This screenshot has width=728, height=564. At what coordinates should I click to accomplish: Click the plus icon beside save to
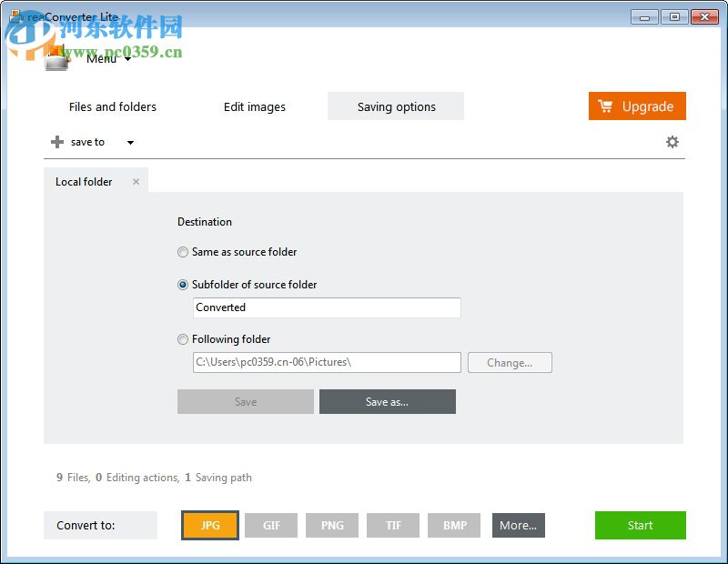(57, 142)
